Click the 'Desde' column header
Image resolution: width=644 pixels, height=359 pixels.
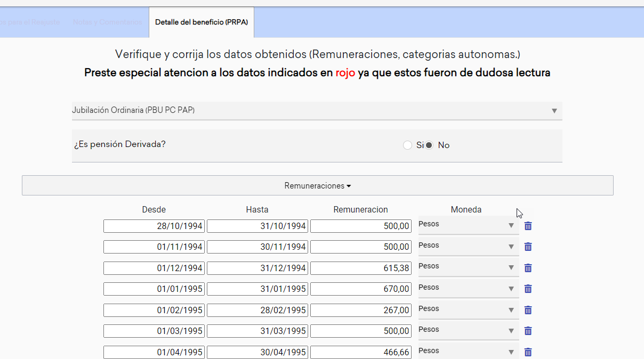(154, 210)
